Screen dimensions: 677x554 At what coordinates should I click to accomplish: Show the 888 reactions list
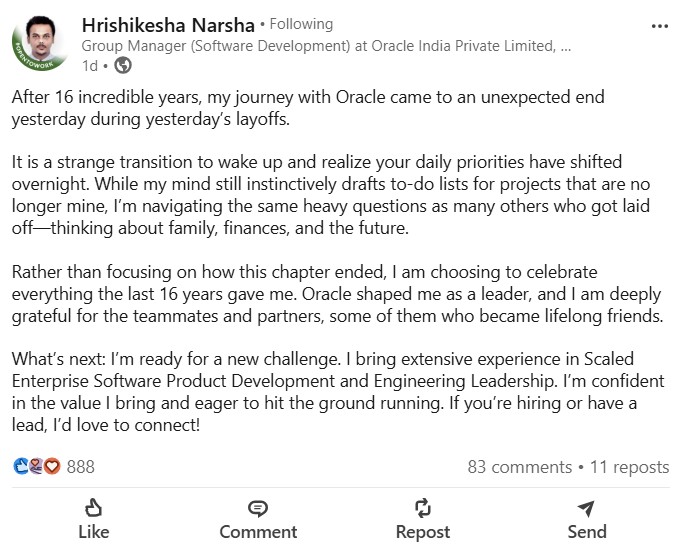[x=80, y=467]
